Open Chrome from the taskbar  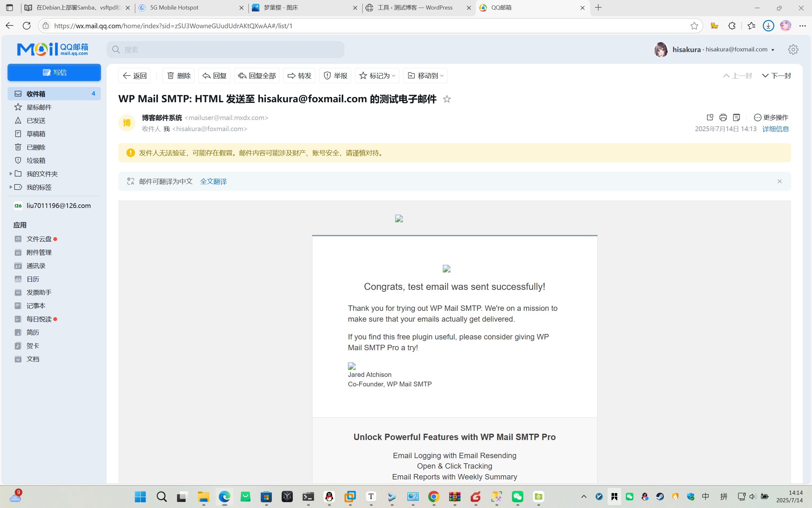pyautogui.click(x=434, y=497)
